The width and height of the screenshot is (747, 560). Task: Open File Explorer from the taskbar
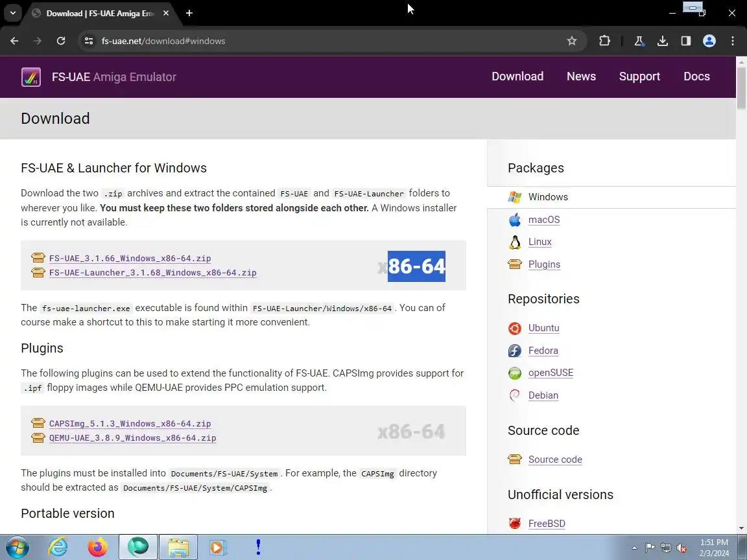178,547
